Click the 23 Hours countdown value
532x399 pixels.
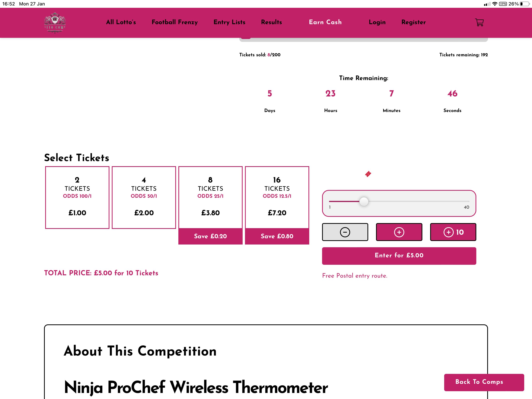pos(330,93)
